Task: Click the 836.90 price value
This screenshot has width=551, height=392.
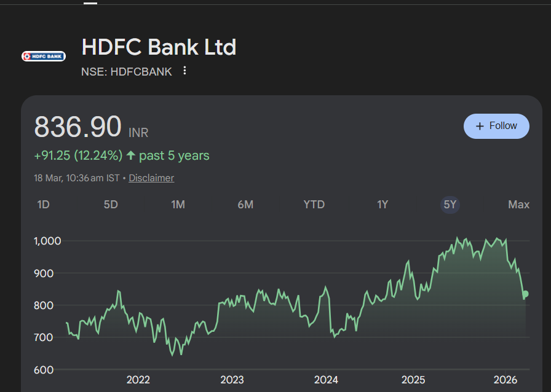Action: pyautogui.click(x=77, y=127)
